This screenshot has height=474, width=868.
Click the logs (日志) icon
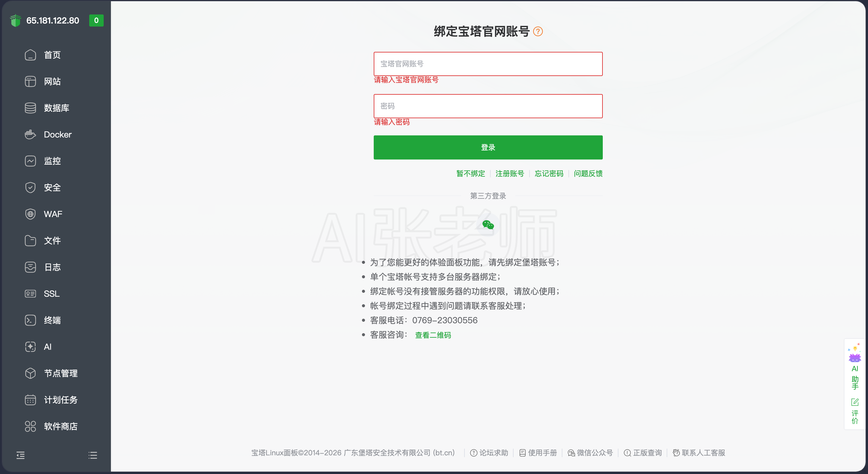30,267
